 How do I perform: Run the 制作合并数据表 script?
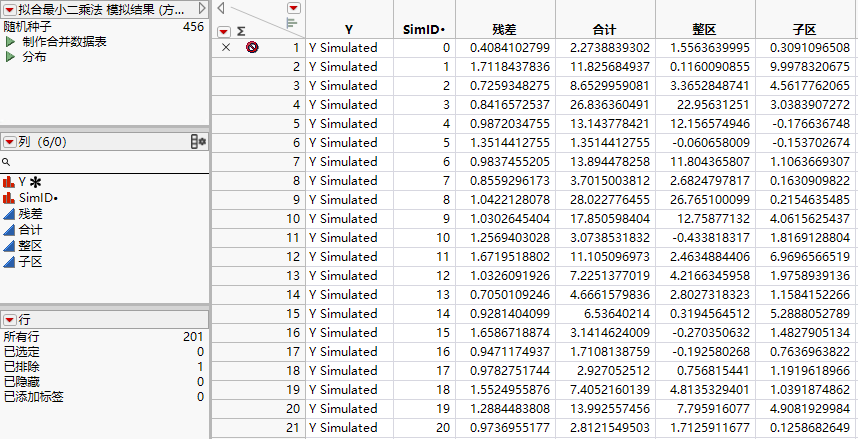tap(64, 42)
